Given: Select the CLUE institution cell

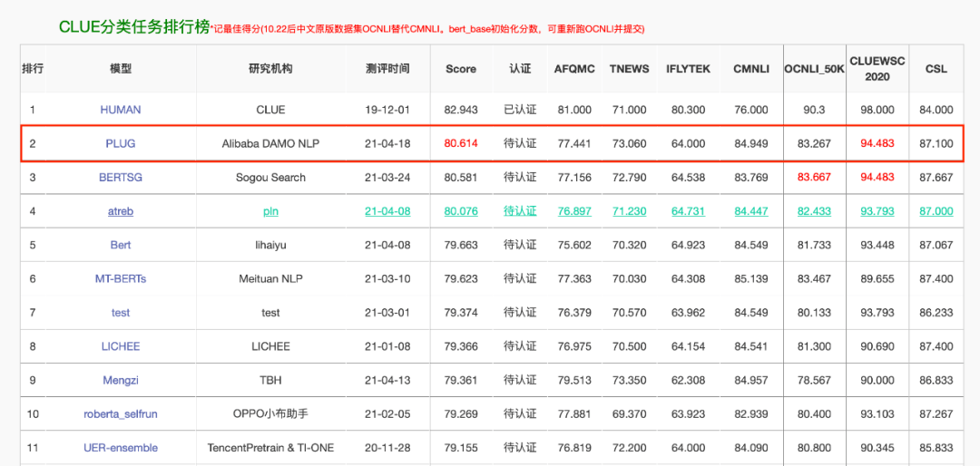Looking at the screenshot, I should 270,110.
